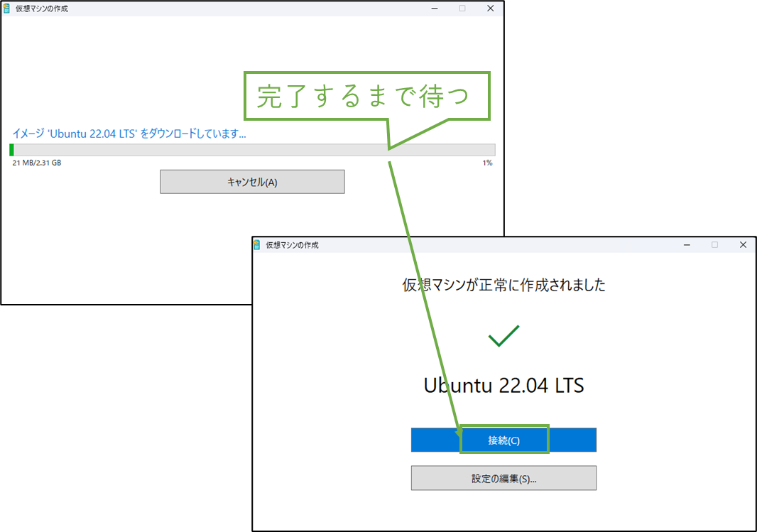The image size is (757, 532).
Task: Select the 'Ubuntu 22.04 LTS' heading text
Action: [x=503, y=386]
